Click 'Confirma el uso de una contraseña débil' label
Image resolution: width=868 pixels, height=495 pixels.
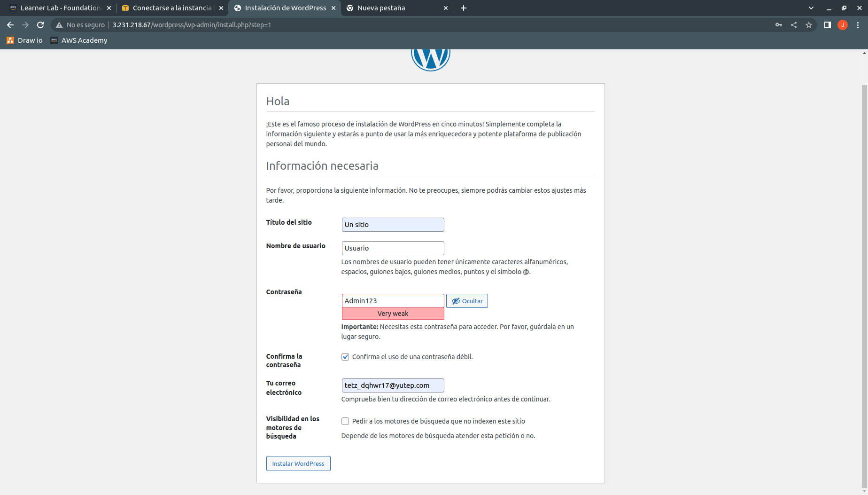click(x=412, y=357)
